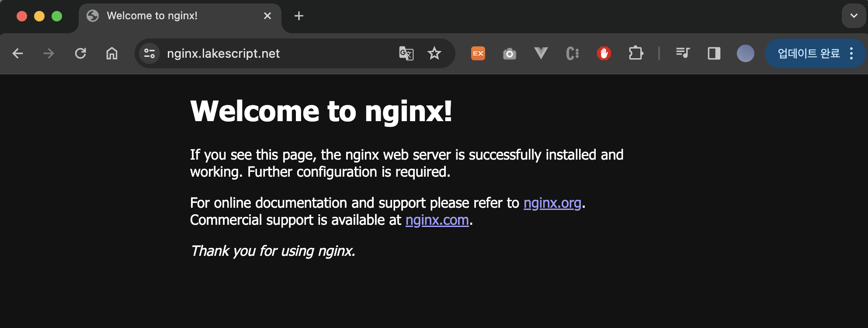Open the Chrome three-dot menu
This screenshot has height=328, width=868.
tap(851, 53)
